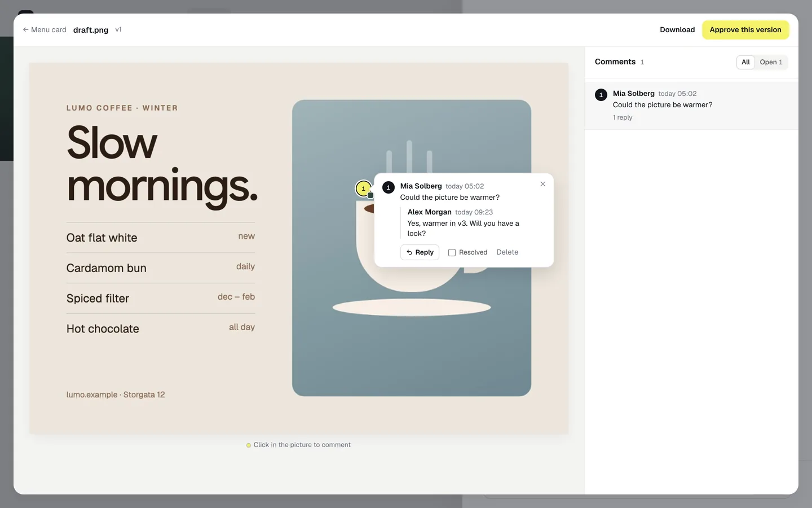Click the black number badge in comment popup
This screenshot has height=508, width=812.
point(389,187)
